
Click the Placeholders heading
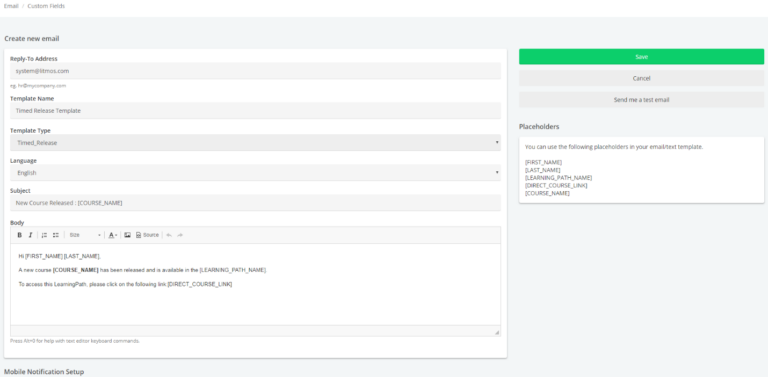click(539, 127)
